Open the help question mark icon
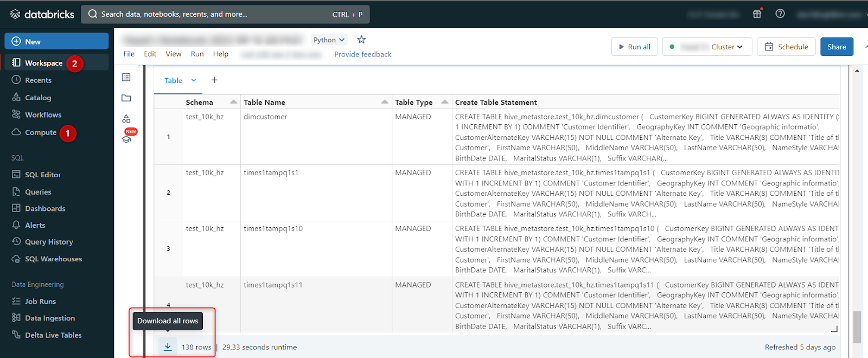This screenshot has width=868, height=358. coord(780,14)
